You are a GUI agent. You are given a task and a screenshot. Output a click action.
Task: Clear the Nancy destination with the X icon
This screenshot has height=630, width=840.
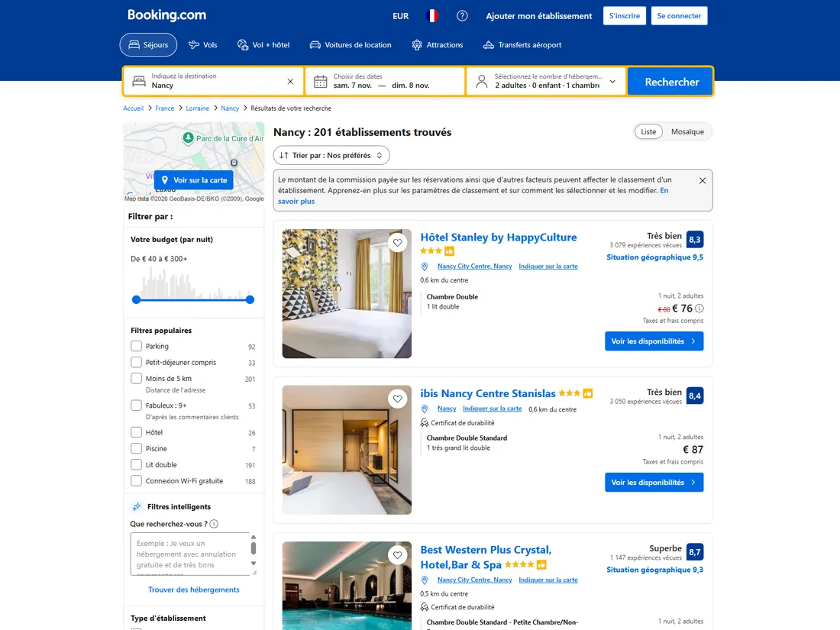290,82
